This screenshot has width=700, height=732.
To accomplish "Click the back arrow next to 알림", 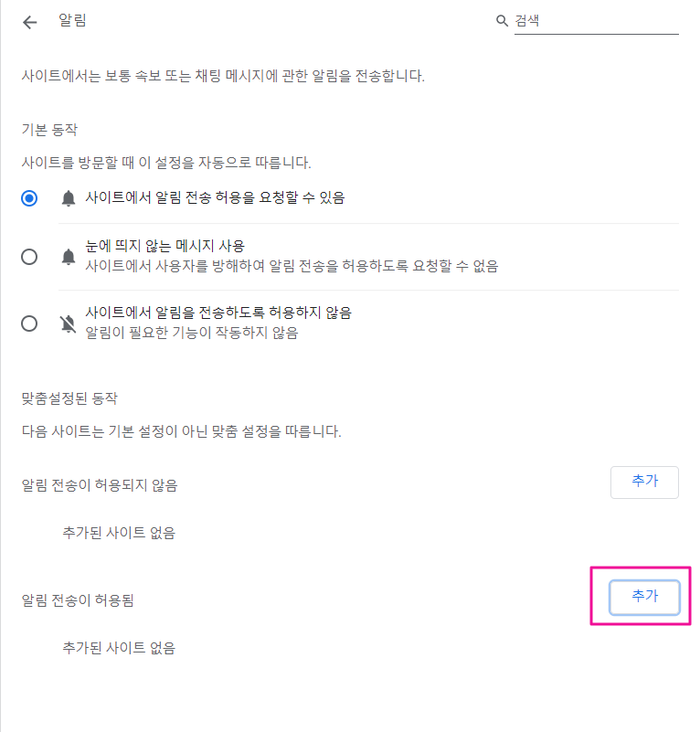I will [30, 22].
